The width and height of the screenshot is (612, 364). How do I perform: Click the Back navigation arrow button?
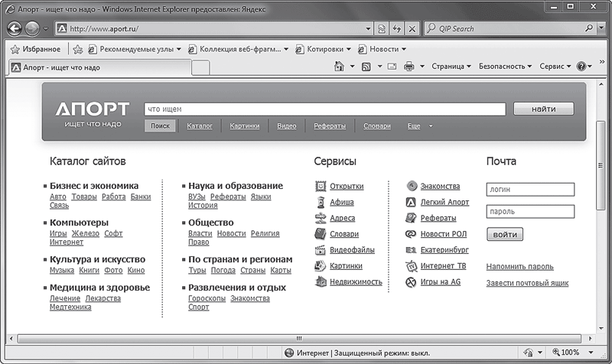pyautogui.click(x=13, y=28)
